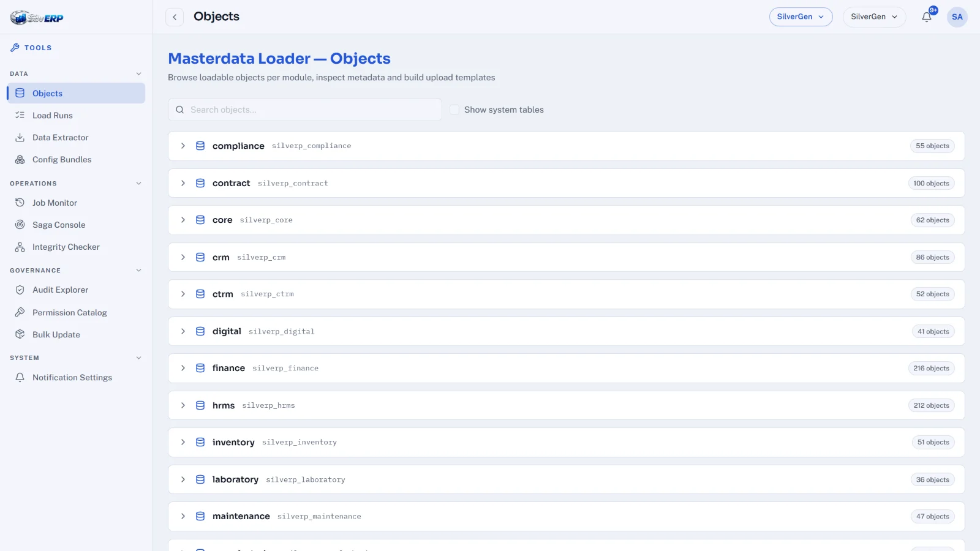Expand the inventory module row

click(183, 442)
